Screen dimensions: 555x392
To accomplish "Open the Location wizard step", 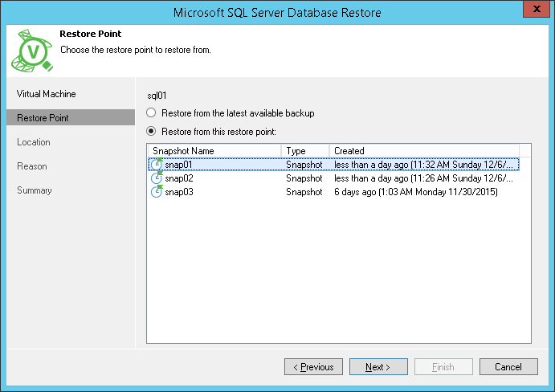I will (34, 142).
